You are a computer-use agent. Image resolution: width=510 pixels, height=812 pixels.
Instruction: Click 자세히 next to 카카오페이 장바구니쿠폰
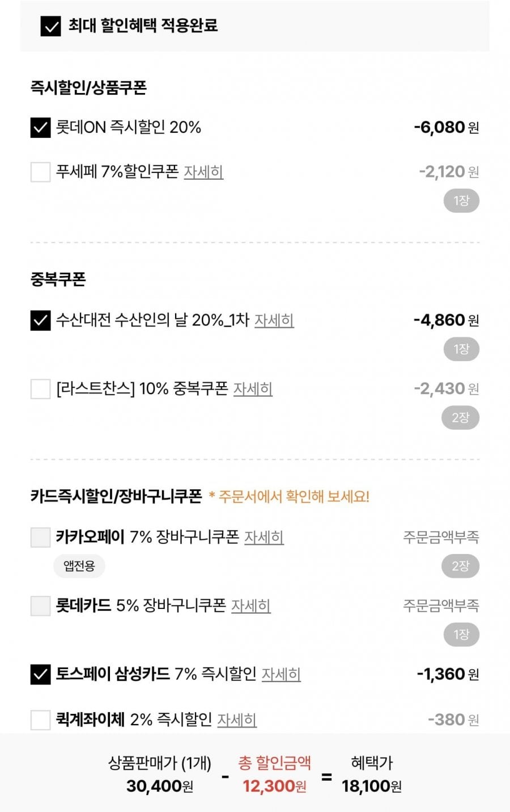tap(263, 537)
